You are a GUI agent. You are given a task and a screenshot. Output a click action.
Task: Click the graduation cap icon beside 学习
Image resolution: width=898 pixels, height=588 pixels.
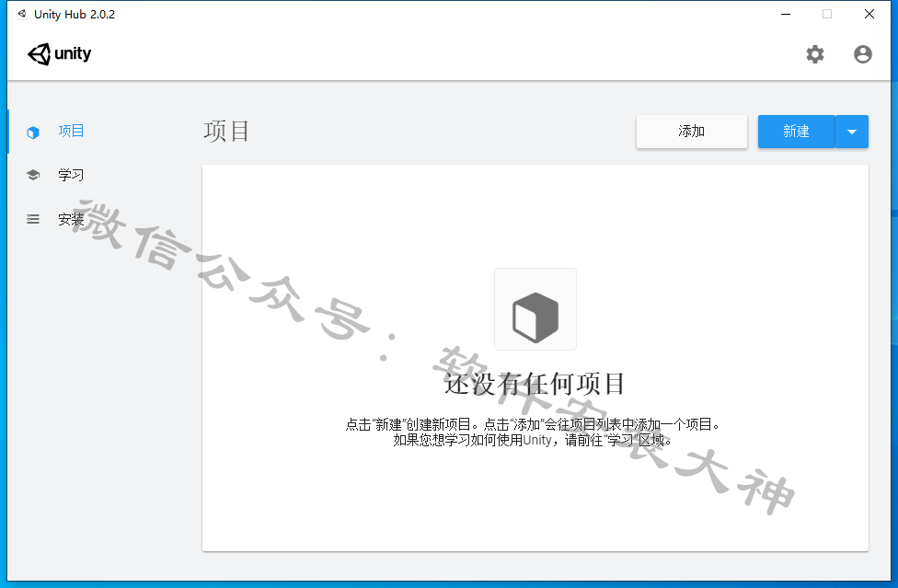tap(33, 175)
